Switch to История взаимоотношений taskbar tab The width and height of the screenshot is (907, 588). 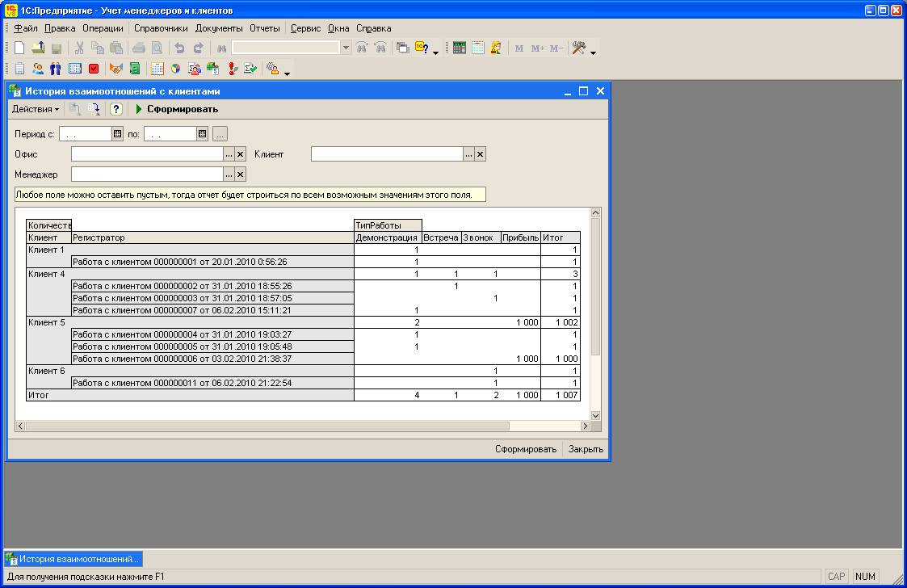coord(73,559)
